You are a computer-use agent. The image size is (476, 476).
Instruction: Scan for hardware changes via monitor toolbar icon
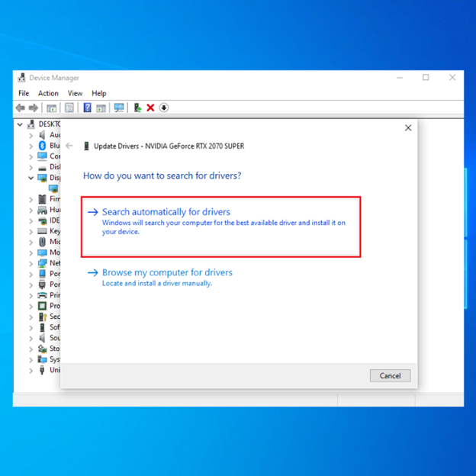coord(119,108)
